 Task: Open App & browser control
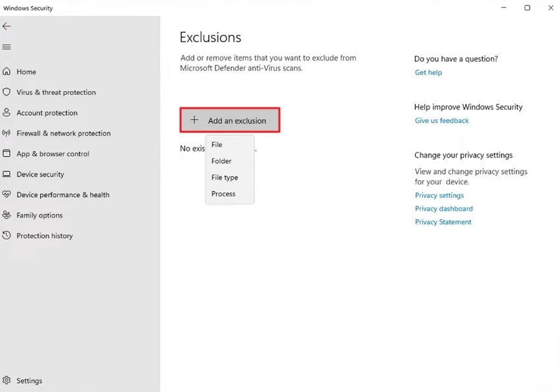point(53,154)
